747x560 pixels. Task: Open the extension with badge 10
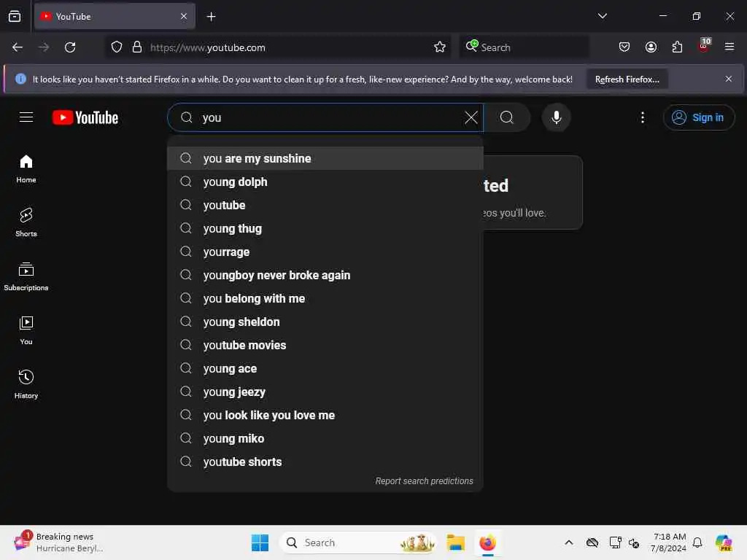click(704, 46)
